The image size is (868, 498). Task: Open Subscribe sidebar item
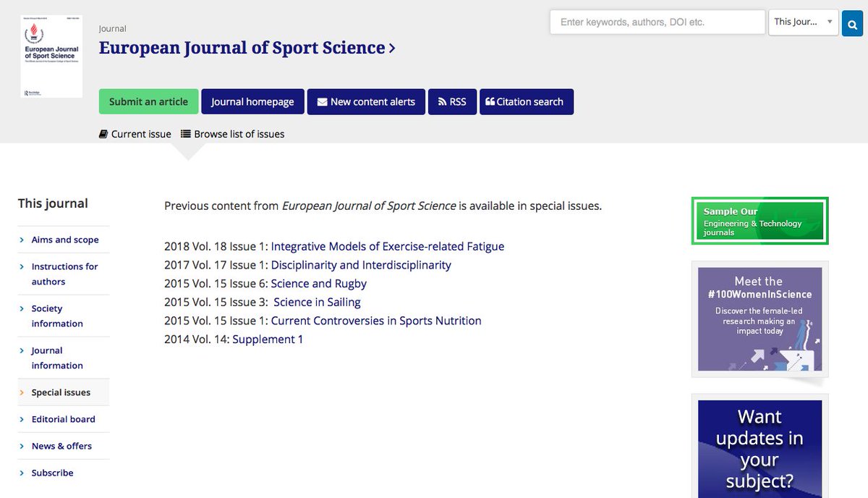click(52, 473)
